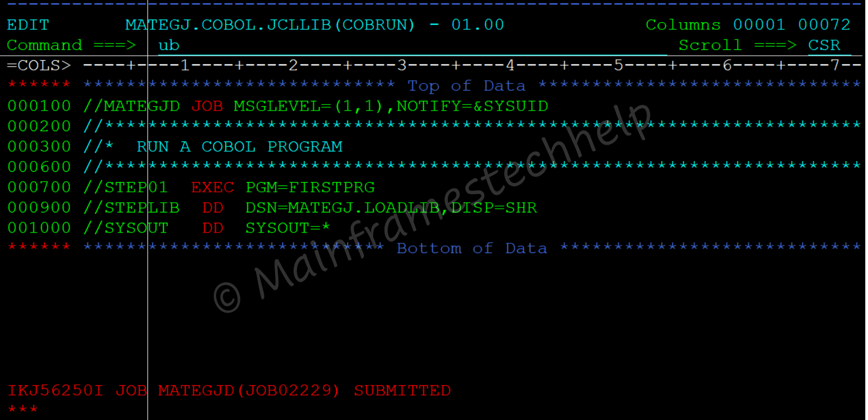Click the DSN=MATEGJ.LOADLIB parameter
This screenshot has height=420, width=868.
pos(342,208)
